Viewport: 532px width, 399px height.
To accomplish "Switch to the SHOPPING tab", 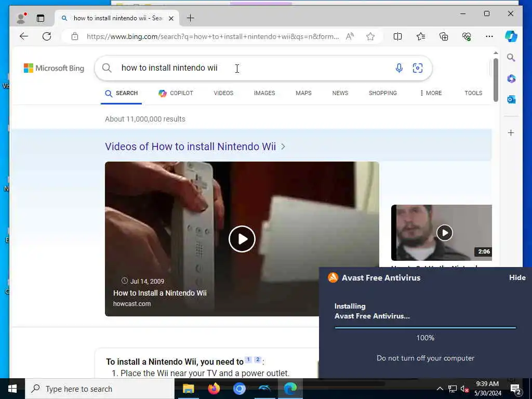I will (x=383, y=94).
